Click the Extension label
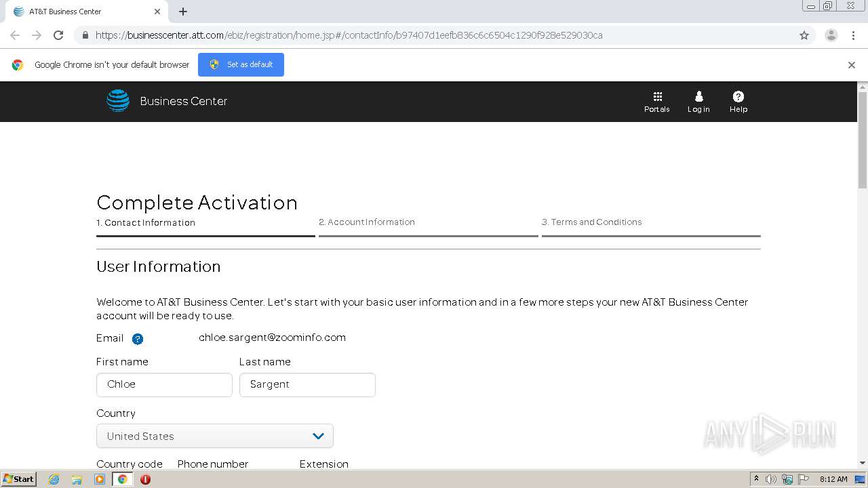Viewport: 868px width, 488px height. [324, 464]
